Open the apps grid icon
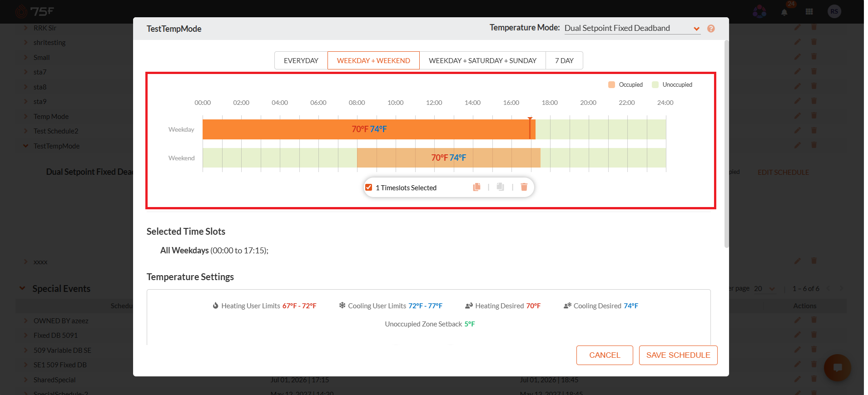 pos(809,12)
